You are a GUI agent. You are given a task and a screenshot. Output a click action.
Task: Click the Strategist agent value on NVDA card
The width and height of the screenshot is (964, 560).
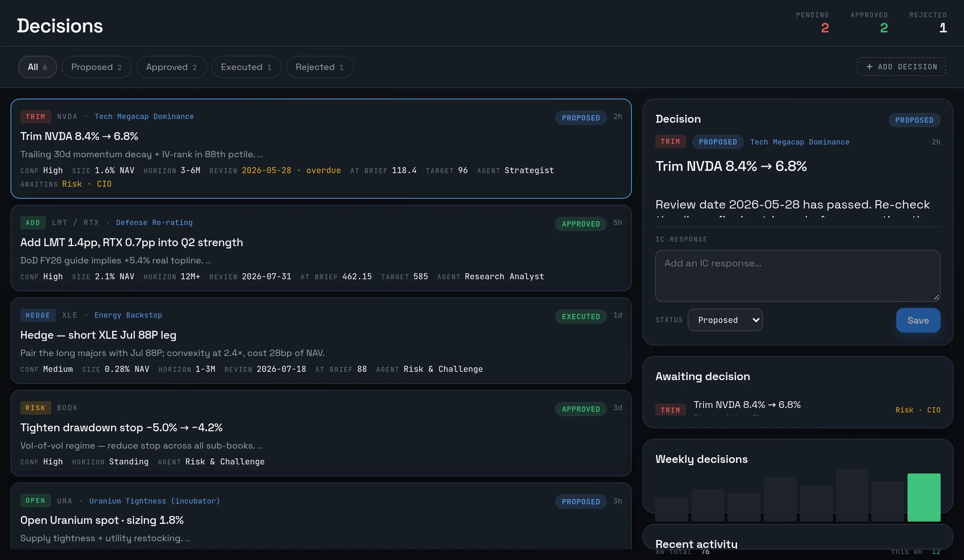click(529, 170)
